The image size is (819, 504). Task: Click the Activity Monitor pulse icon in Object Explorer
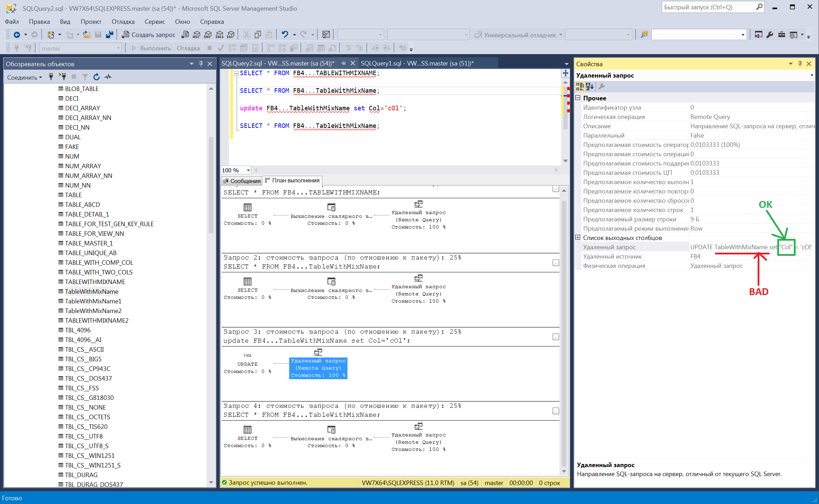coord(108,77)
